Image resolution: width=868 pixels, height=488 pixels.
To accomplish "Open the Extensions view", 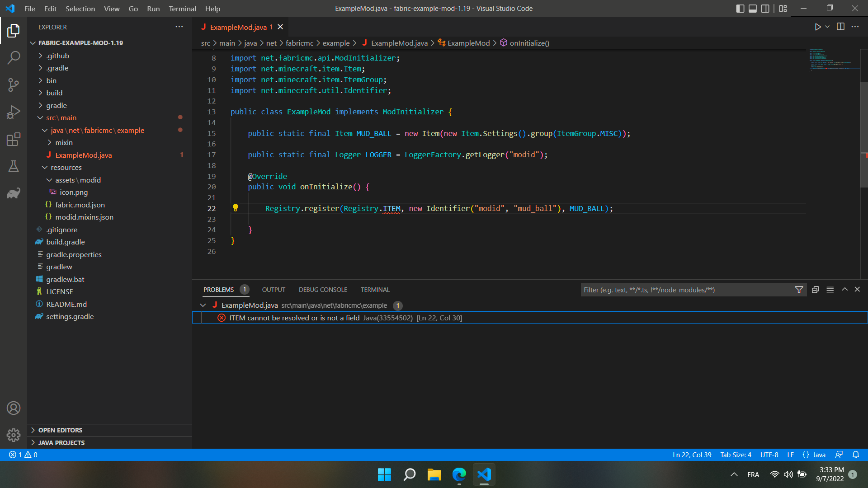I will 14,139.
